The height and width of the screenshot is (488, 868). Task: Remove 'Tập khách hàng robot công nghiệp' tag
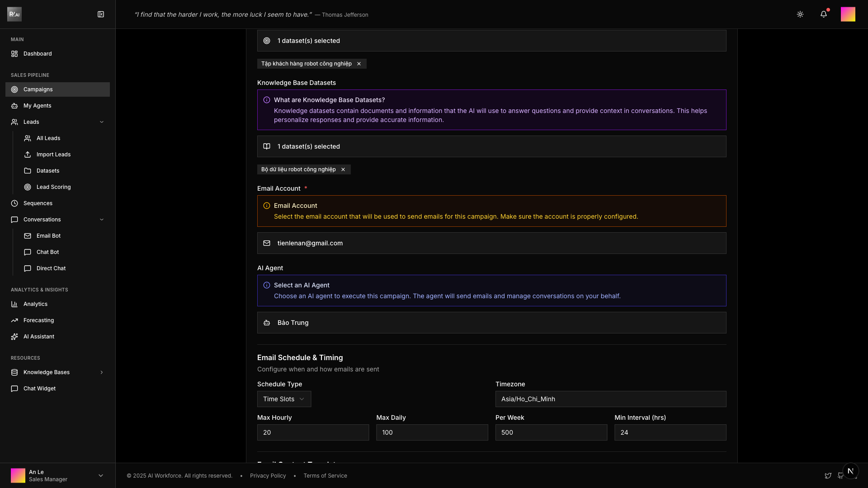click(x=359, y=64)
